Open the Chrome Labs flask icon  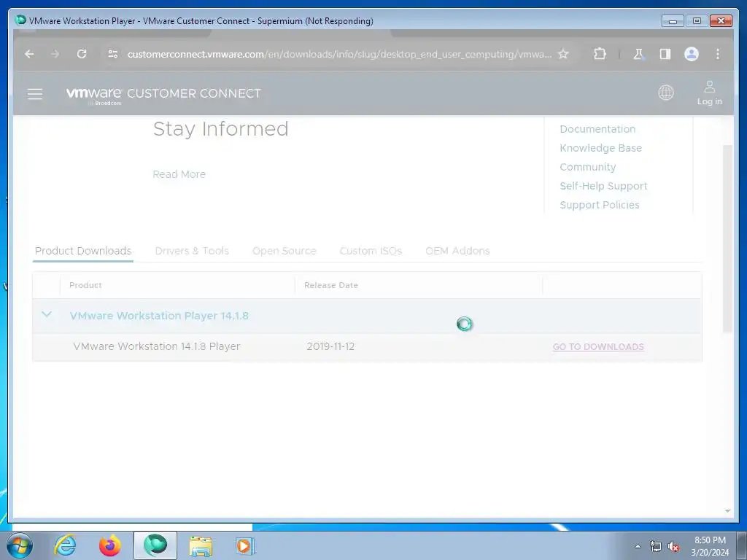click(638, 54)
